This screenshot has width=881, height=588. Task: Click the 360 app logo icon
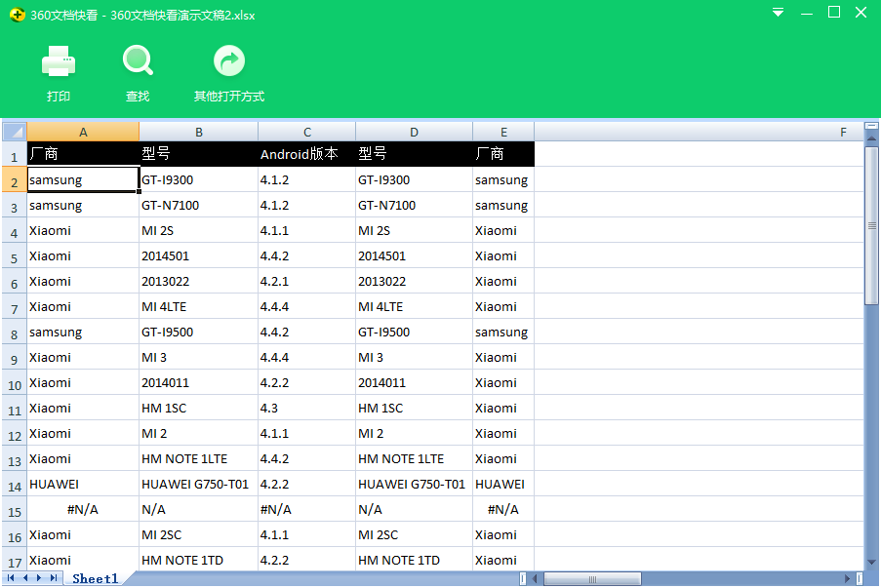click(18, 16)
